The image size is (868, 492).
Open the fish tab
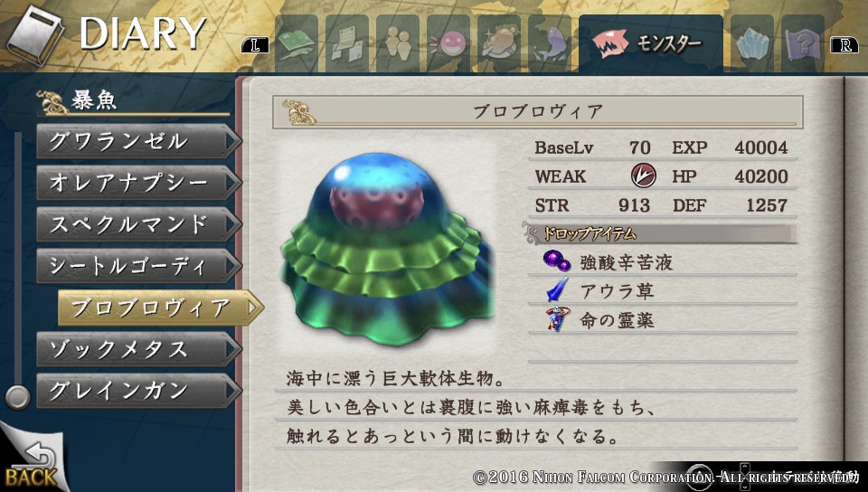pyautogui.click(x=549, y=43)
